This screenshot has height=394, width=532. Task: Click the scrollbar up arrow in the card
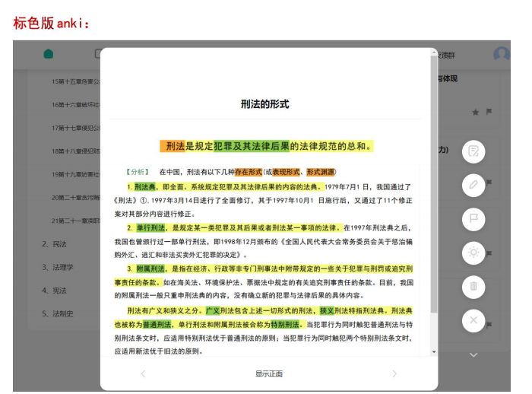coord(434,52)
